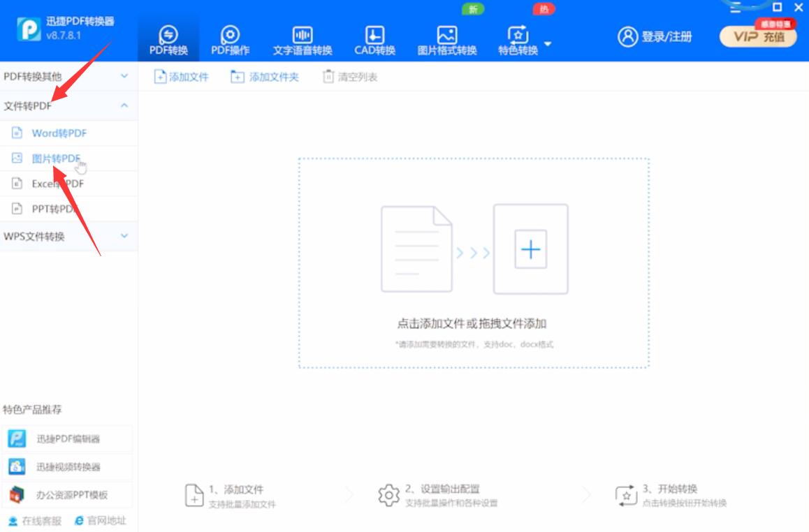Click the 添加文件夹 toolbar button

click(x=264, y=77)
